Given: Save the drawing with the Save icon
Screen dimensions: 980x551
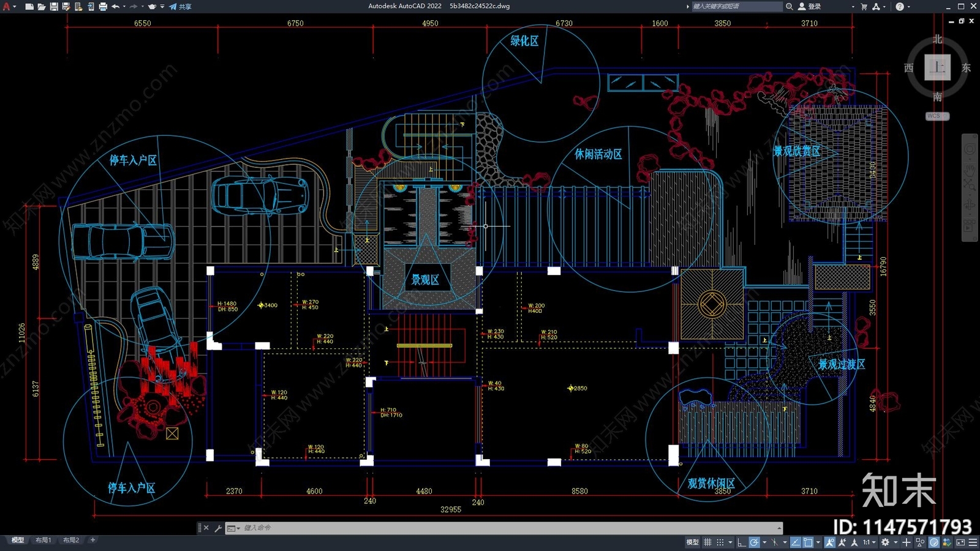Looking at the screenshot, I should click(x=54, y=7).
